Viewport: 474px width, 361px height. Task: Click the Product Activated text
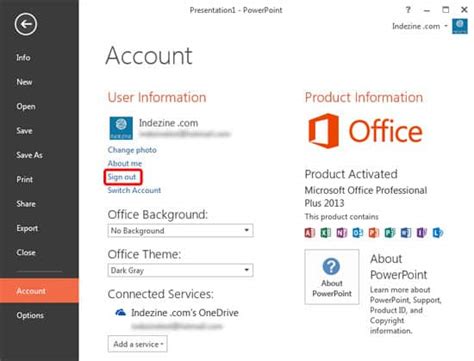pyautogui.click(x=351, y=174)
